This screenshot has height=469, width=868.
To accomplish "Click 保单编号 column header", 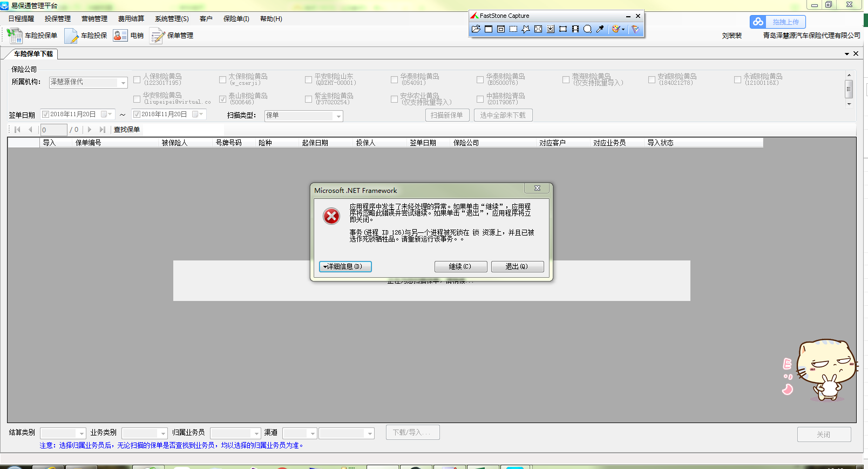I will [116, 143].
